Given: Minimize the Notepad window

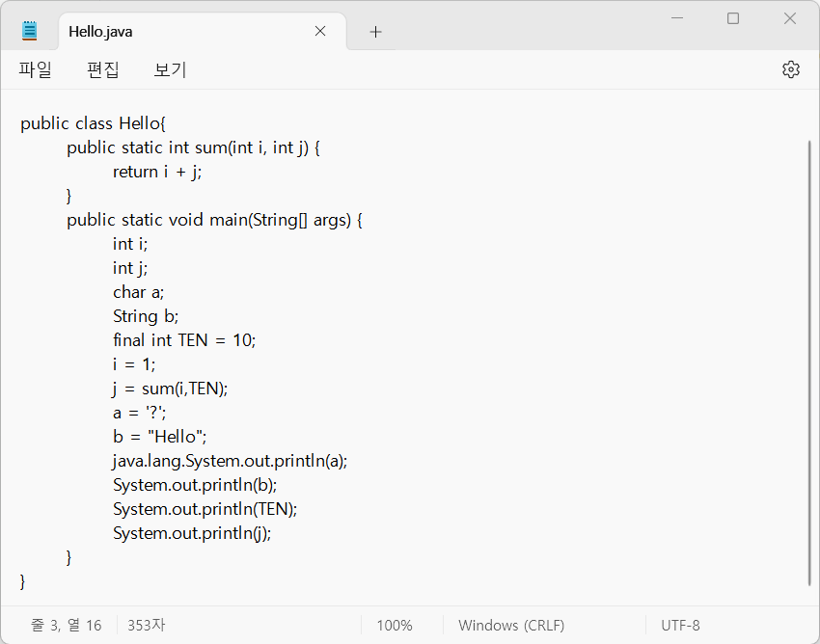Looking at the screenshot, I should (x=677, y=18).
